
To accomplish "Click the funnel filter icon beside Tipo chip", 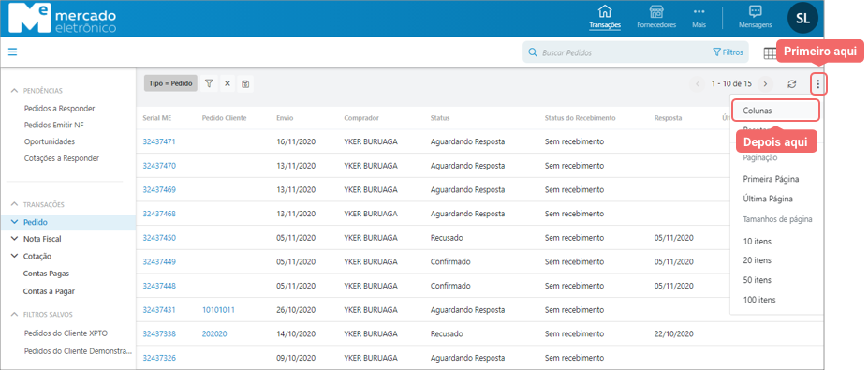I will tap(209, 83).
